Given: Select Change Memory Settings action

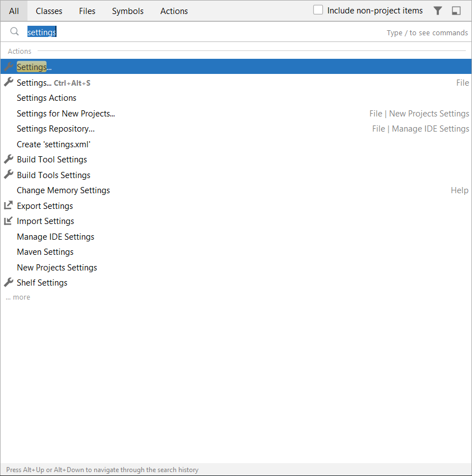Looking at the screenshot, I should click(x=63, y=190).
